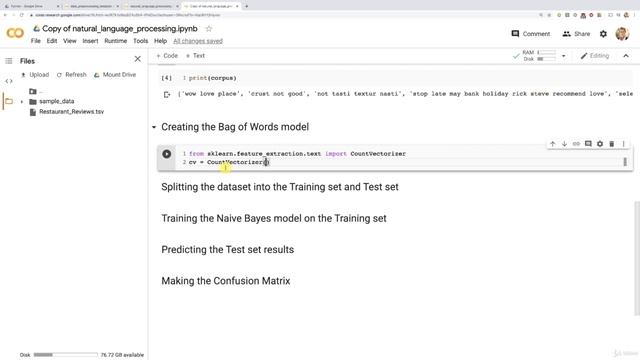
Task: Star the notebook title
Action: click(209, 29)
